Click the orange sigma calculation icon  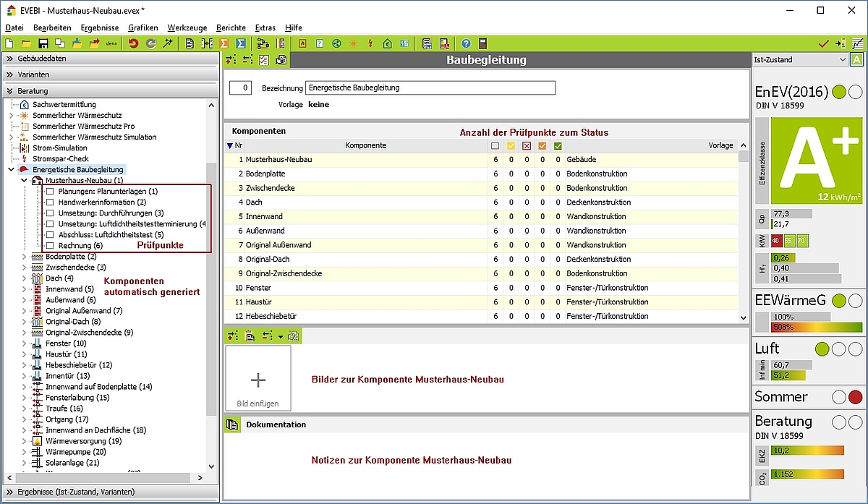[x=224, y=43]
